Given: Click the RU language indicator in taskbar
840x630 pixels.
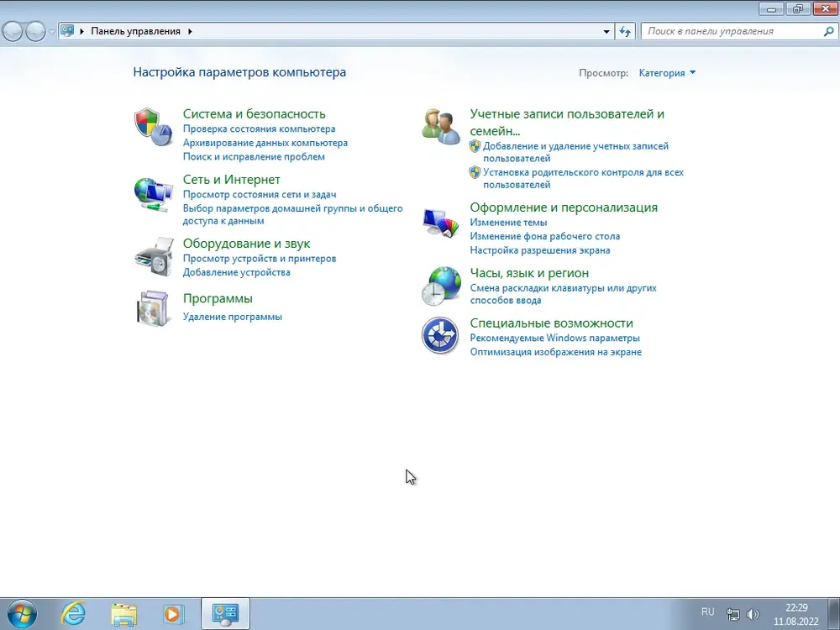Looking at the screenshot, I should tap(707, 612).
